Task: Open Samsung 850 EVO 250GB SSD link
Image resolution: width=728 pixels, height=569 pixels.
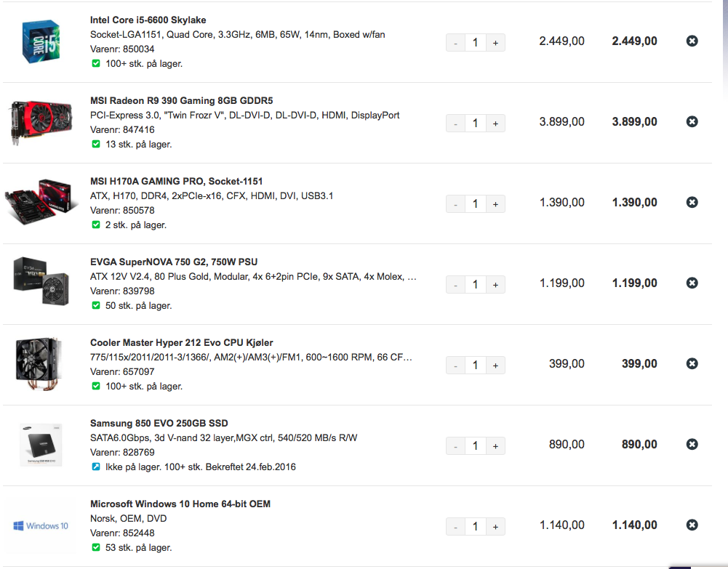Action: point(159,423)
